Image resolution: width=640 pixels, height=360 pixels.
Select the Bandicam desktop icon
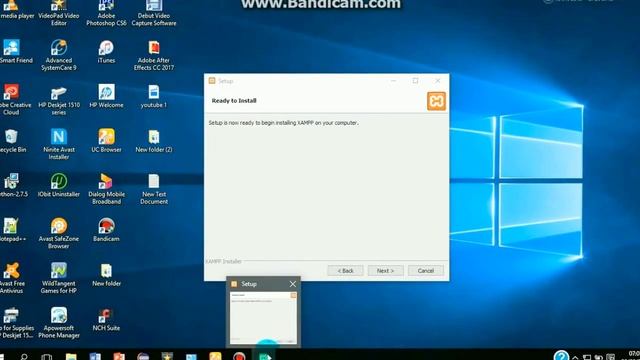pyautogui.click(x=106, y=230)
